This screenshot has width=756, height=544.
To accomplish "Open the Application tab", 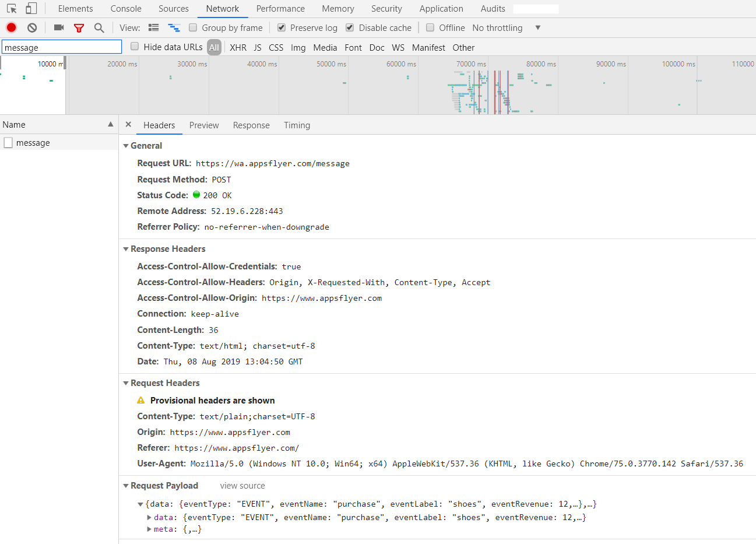I will click(x=441, y=9).
